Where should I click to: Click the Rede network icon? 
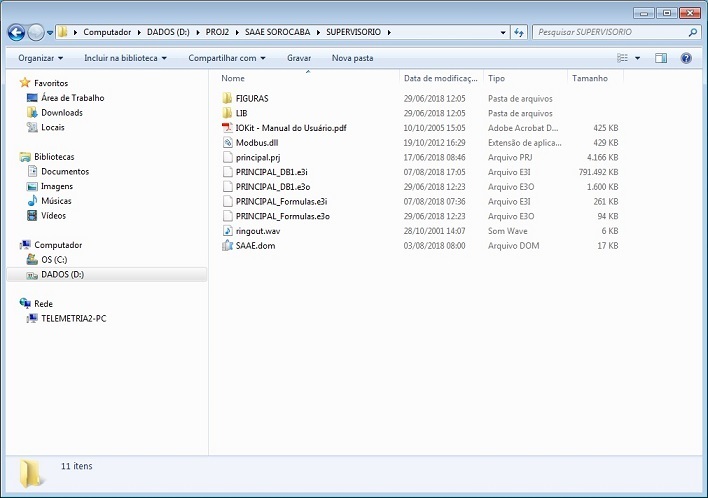pyautogui.click(x=25, y=303)
